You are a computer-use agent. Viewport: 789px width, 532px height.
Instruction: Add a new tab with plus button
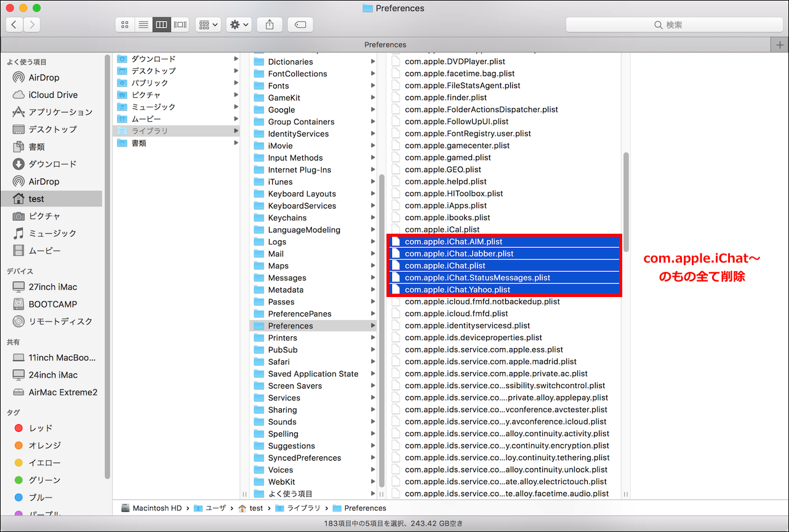click(780, 45)
